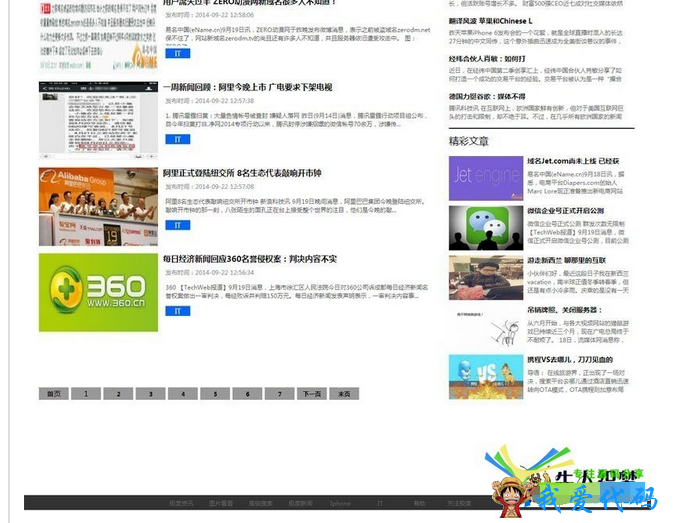Click the 精彩文章 section heading

(x=468, y=141)
